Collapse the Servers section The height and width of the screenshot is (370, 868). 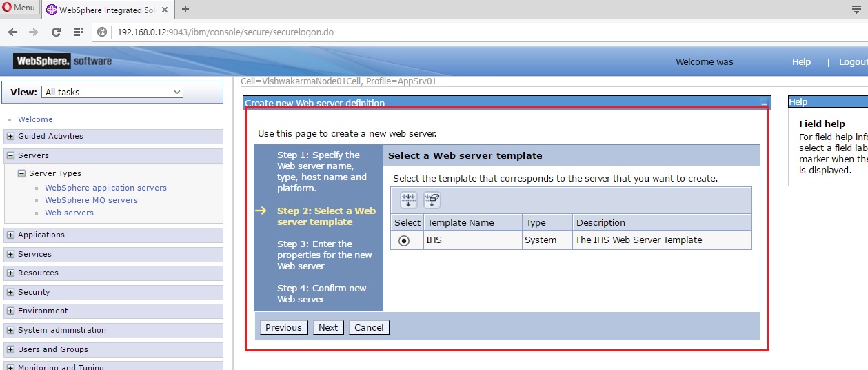(x=10, y=156)
